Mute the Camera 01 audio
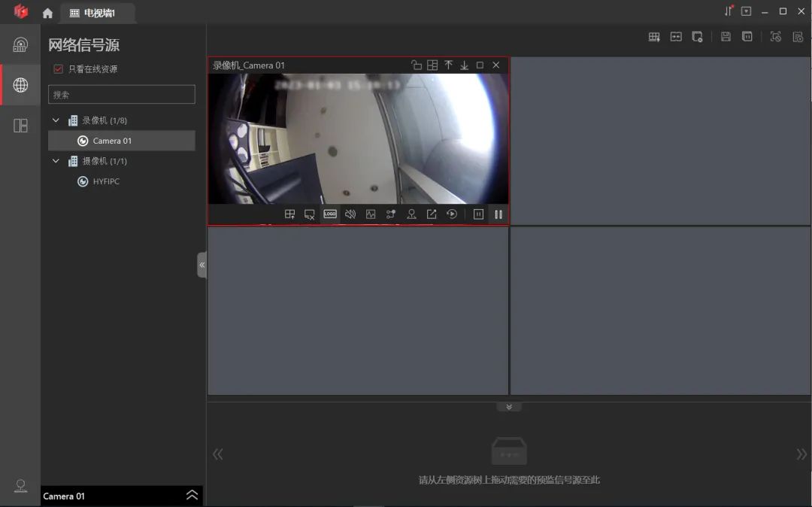This screenshot has width=812, height=507. click(x=350, y=214)
